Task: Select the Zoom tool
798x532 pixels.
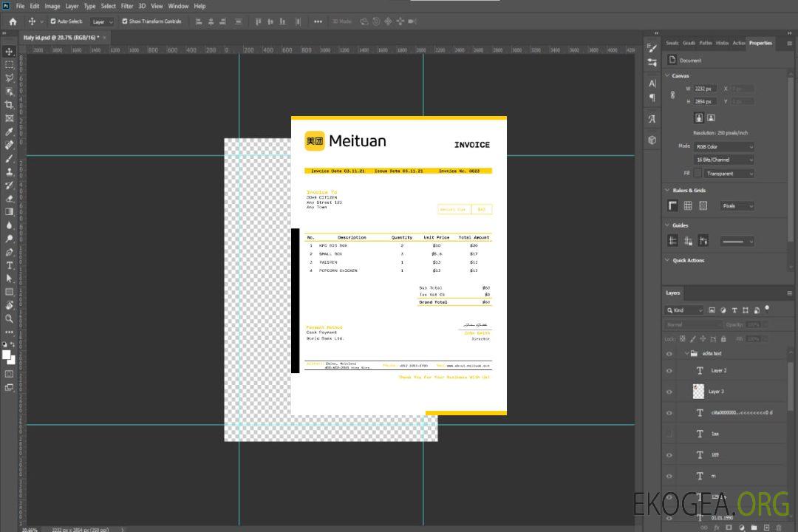Action: coord(10,318)
